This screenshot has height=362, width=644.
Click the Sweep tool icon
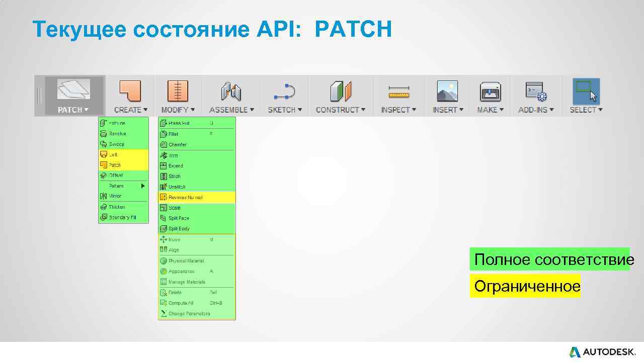(105, 144)
